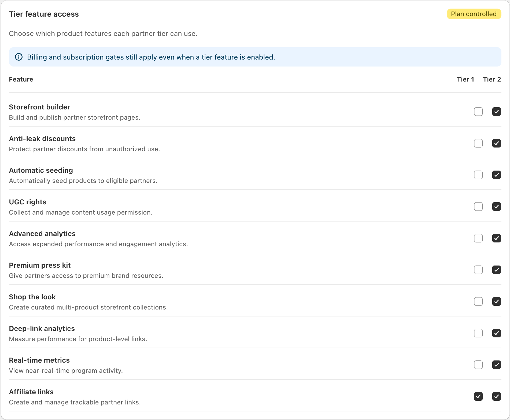Uncheck Automatic seeding for Tier 2
This screenshot has width=510, height=420.
click(497, 175)
